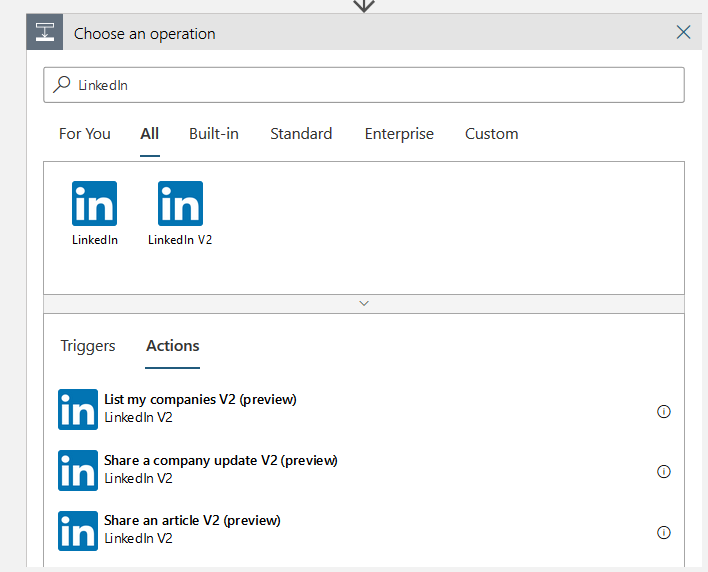708x572 pixels.
Task: Click the LinkedIn icon beside Share an article
Action: [x=78, y=530]
